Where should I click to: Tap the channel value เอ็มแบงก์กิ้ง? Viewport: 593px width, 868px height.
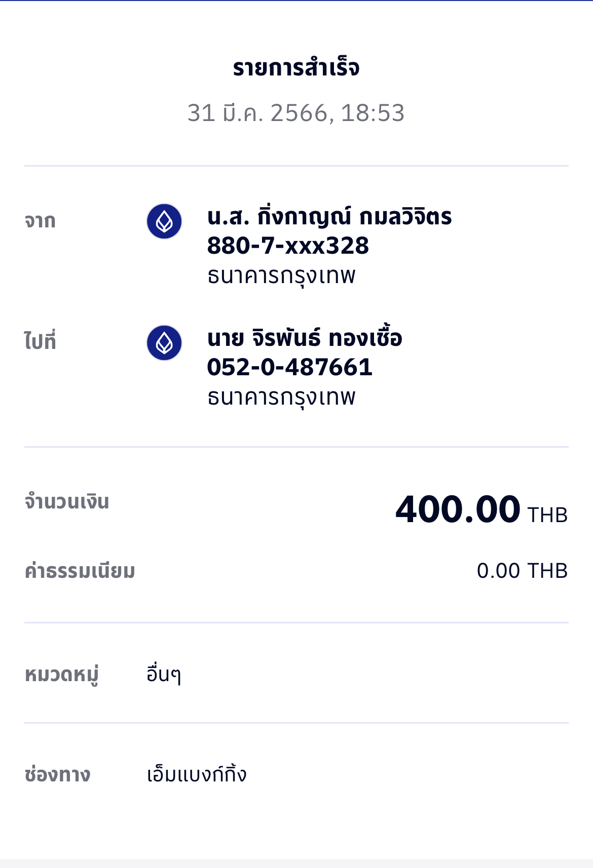point(197,775)
